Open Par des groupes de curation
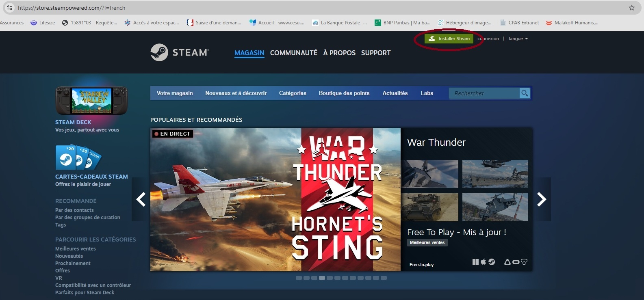The image size is (644, 300). pyautogui.click(x=88, y=218)
